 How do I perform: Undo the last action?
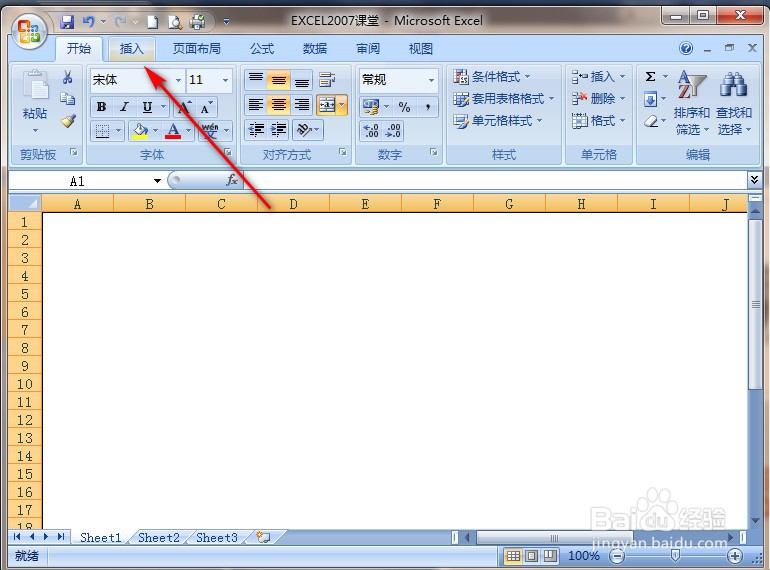[89, 22]
